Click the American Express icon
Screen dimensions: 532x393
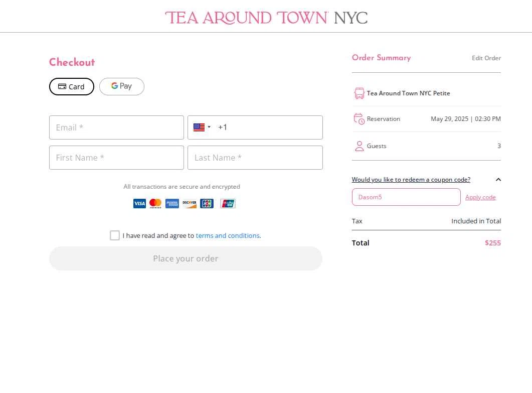coord(172,203)
